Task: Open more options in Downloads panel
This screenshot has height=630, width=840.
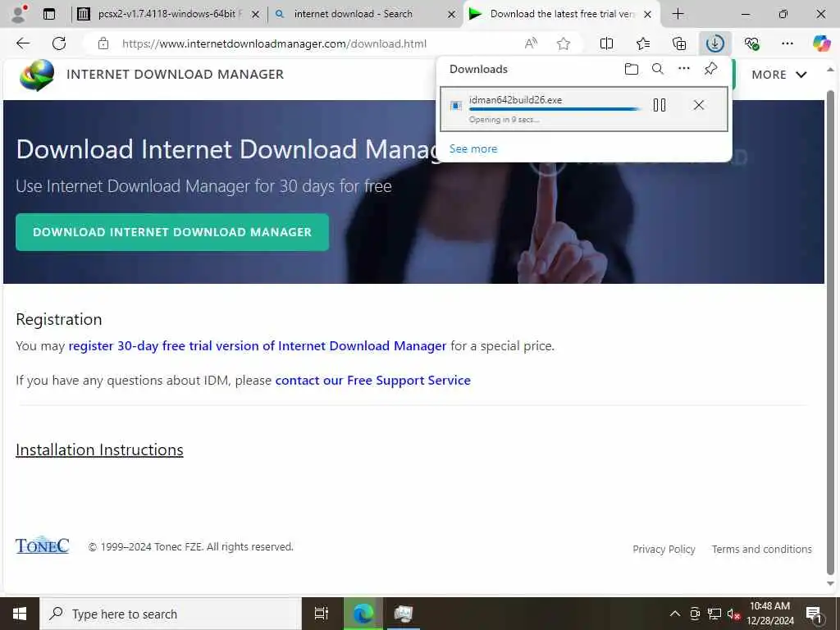Action: (x=683, y=69)
